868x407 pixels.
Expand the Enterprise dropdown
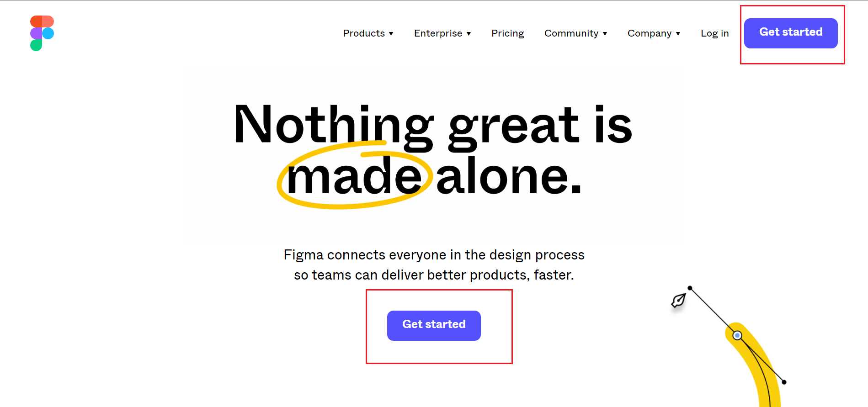(x=442, y=33)
